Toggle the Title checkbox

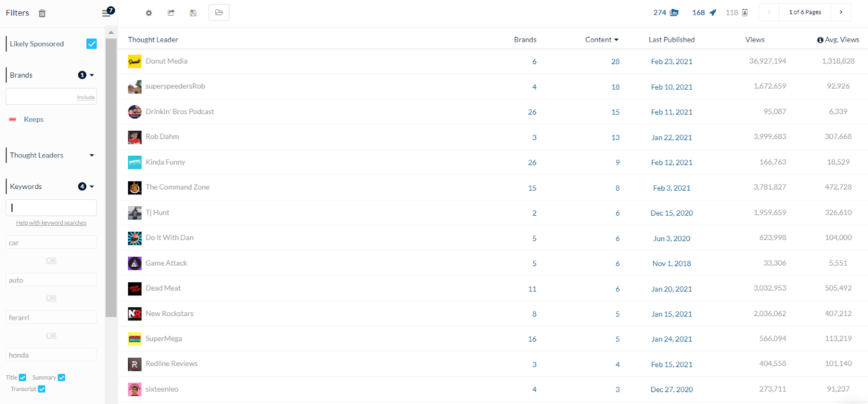(23, 377)
